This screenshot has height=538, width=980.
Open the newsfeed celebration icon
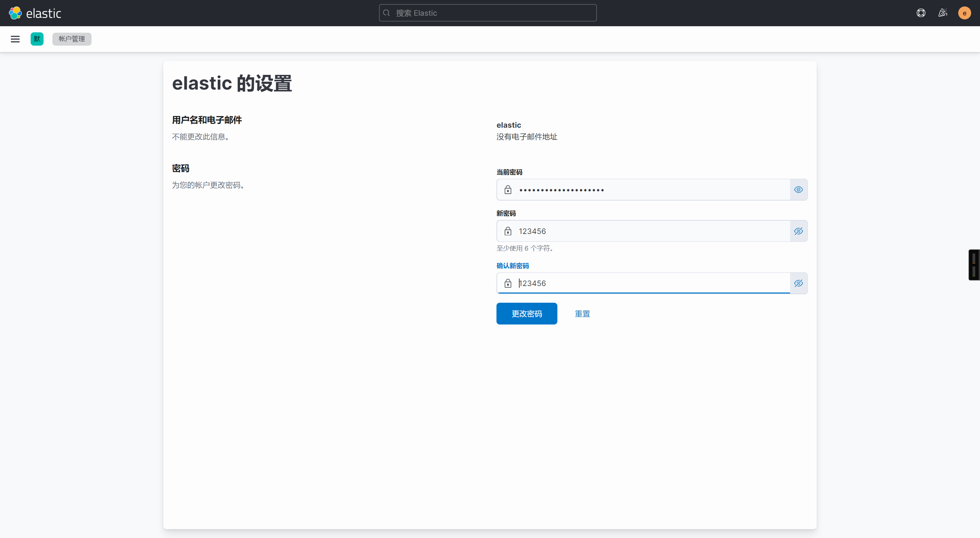942,13
